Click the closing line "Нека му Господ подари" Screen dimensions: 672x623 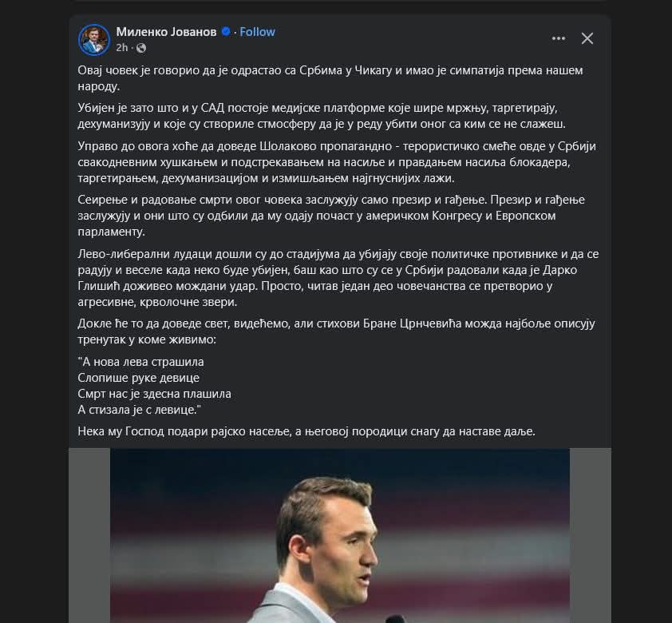tap(306, 431)
